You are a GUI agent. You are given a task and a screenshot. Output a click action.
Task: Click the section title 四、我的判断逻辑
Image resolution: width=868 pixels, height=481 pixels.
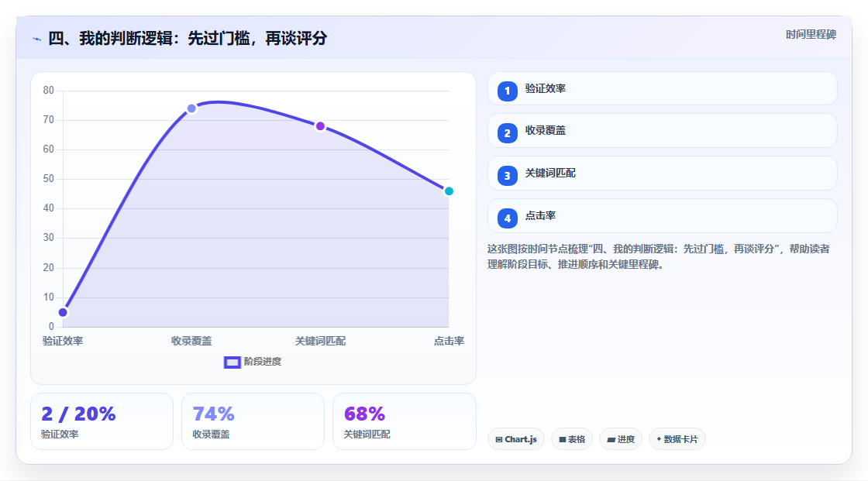click(188, 39)
